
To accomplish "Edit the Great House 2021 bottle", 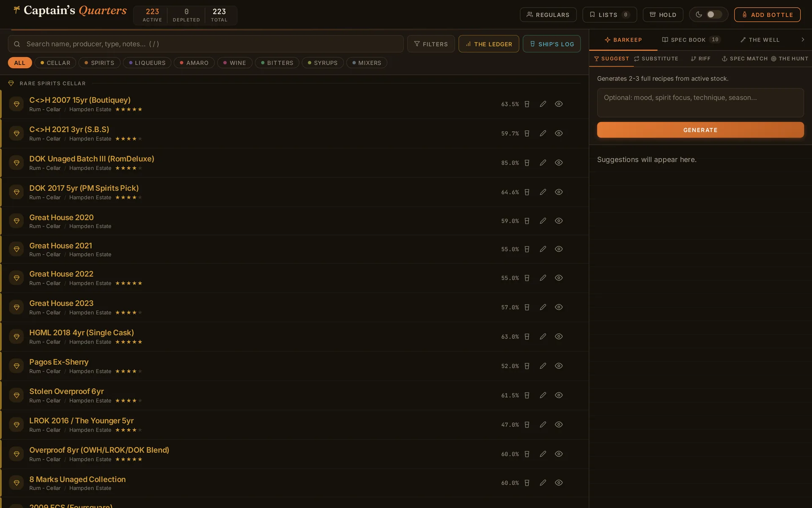I will coord(543,249).
